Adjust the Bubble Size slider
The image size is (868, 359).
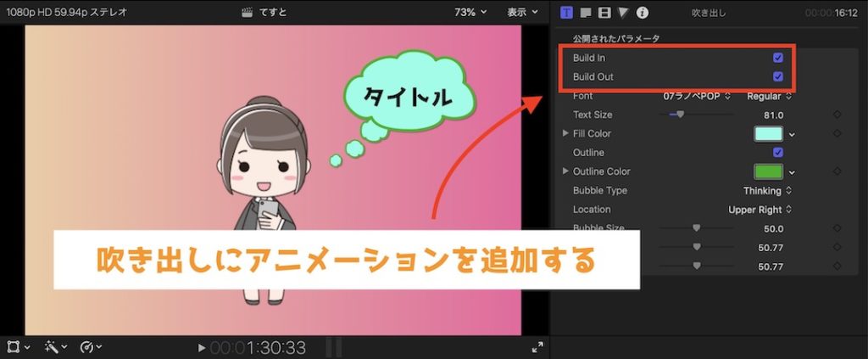(x=696, y=227)
